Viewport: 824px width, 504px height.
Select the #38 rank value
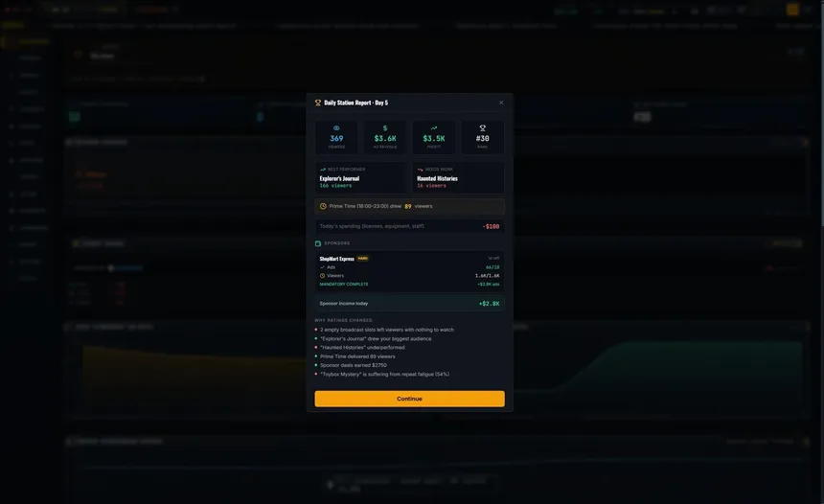click(482, 138)
